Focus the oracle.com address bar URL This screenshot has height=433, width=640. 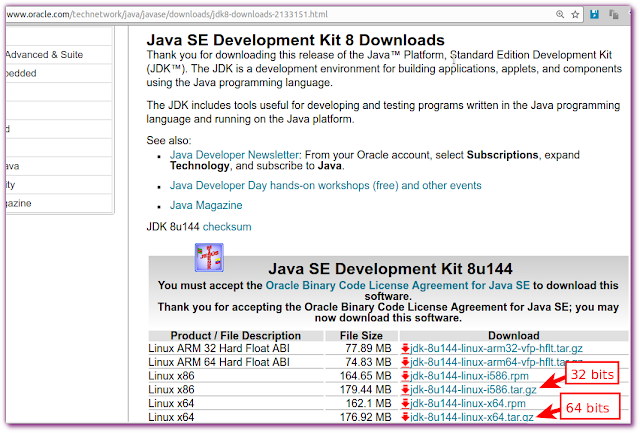(x=167, y=14)
